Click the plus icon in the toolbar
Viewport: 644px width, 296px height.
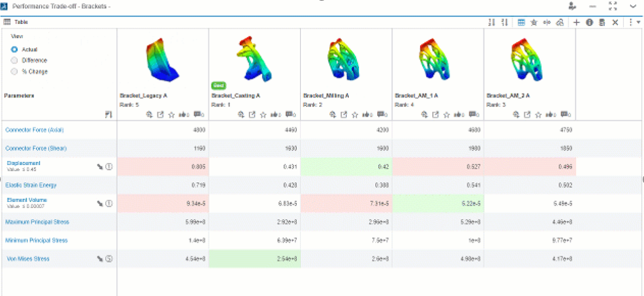click(577, 22)
